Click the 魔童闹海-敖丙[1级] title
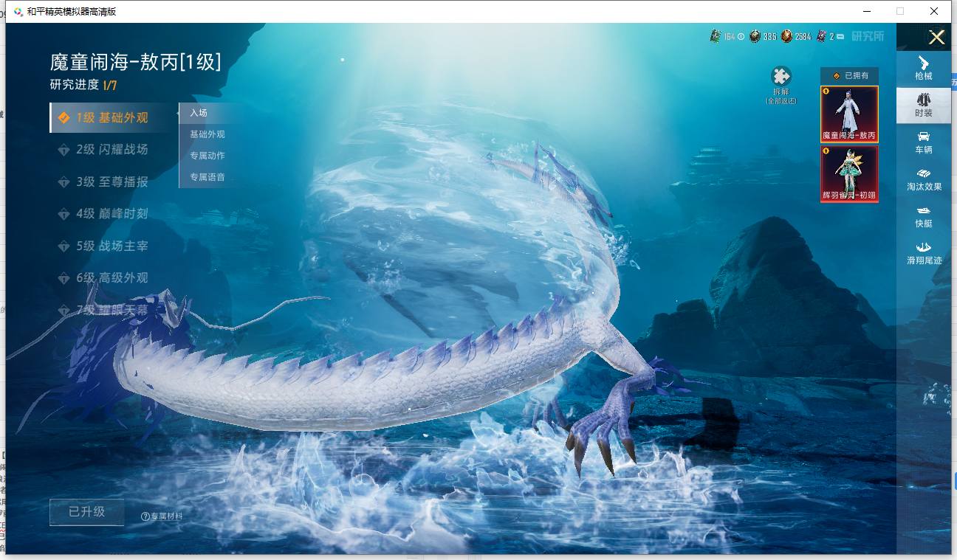 click(x=135, y=61)
